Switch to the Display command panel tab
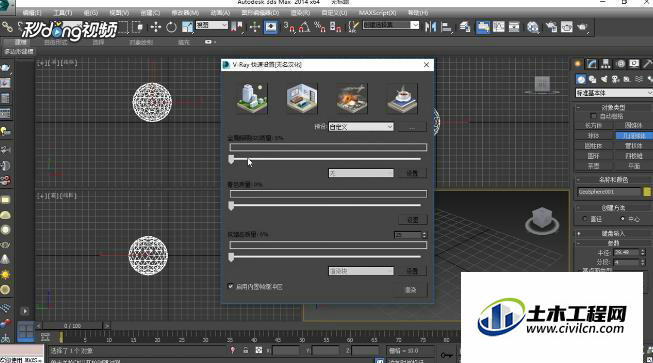Screen dimensions: 653x363 coord(634,64)
